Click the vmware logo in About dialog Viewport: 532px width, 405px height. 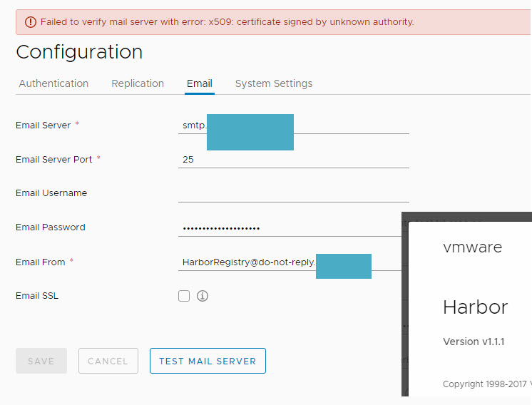[472, 247]
